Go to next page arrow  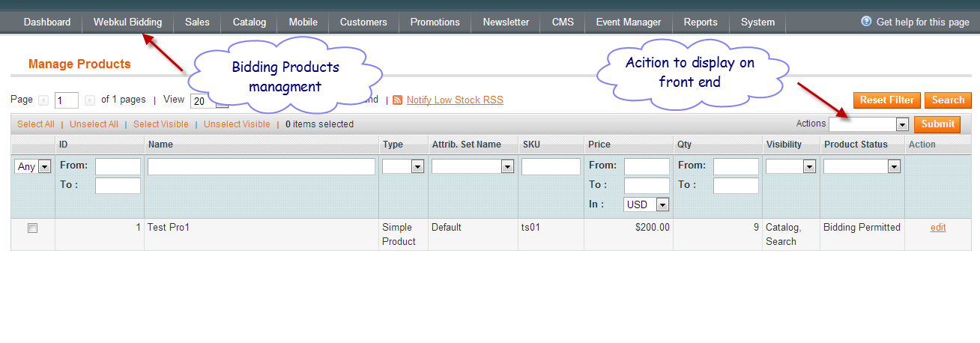pyautogui.click(x=90, y=100)
